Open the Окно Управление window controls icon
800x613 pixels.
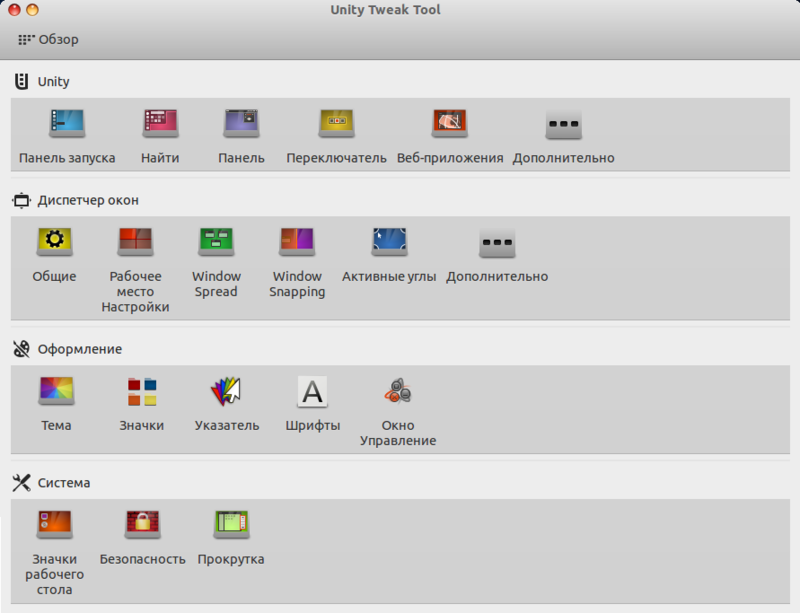click(x=398, y=391)
